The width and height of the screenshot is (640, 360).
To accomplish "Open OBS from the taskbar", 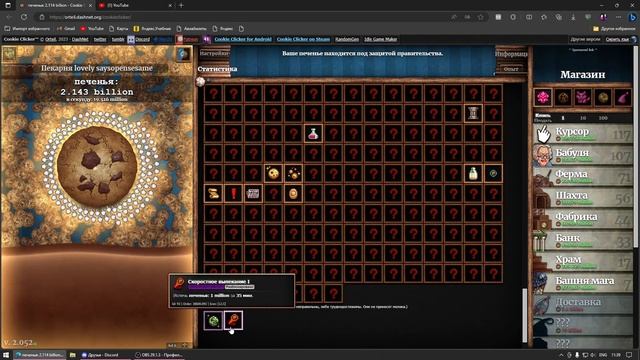I will [x=158, y=355].
